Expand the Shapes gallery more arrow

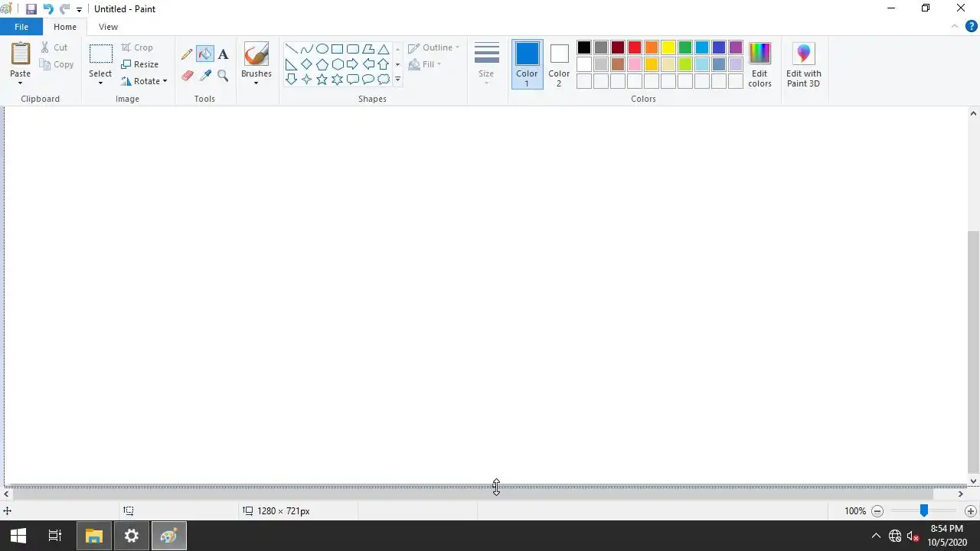[x=397, y=79]
